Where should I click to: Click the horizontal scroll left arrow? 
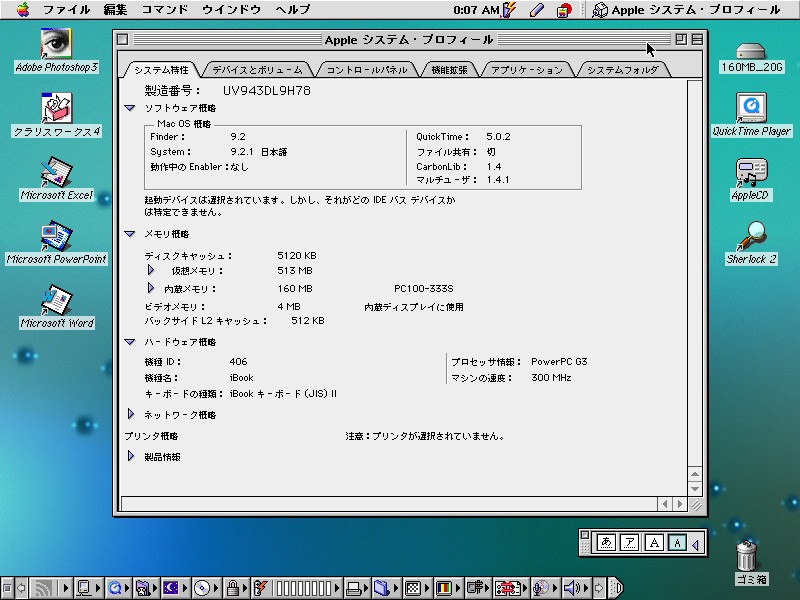click(x=665, y=504)
